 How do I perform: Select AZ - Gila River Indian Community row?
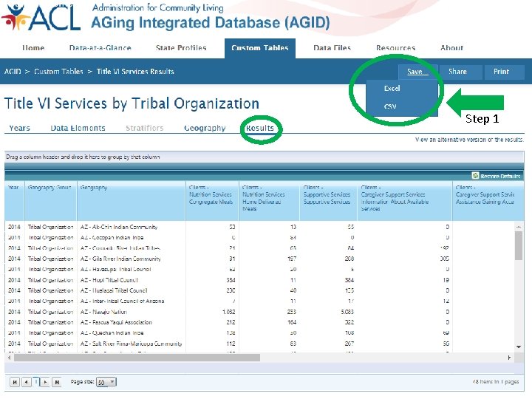point(259,259)
